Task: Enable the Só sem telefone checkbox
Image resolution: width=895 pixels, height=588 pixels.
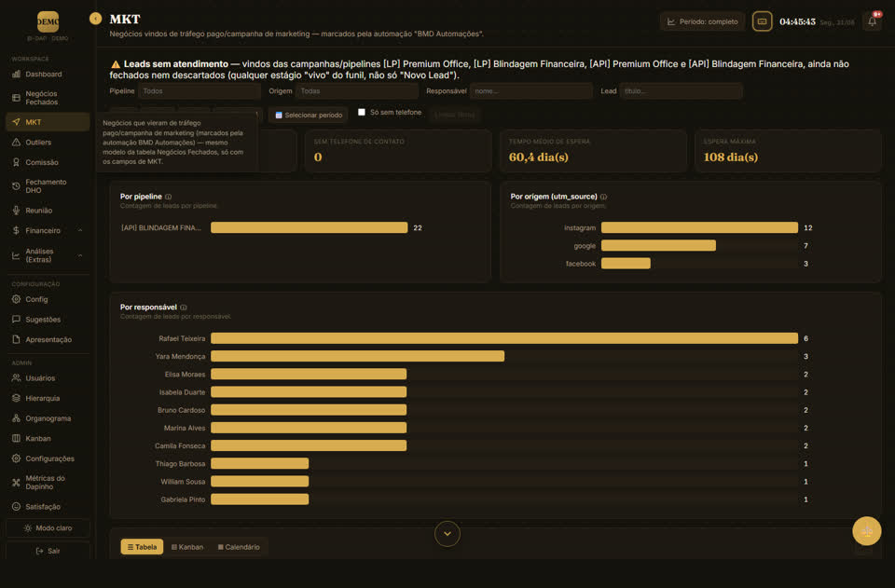Action: pyautogui.click(x=362, y=113)
